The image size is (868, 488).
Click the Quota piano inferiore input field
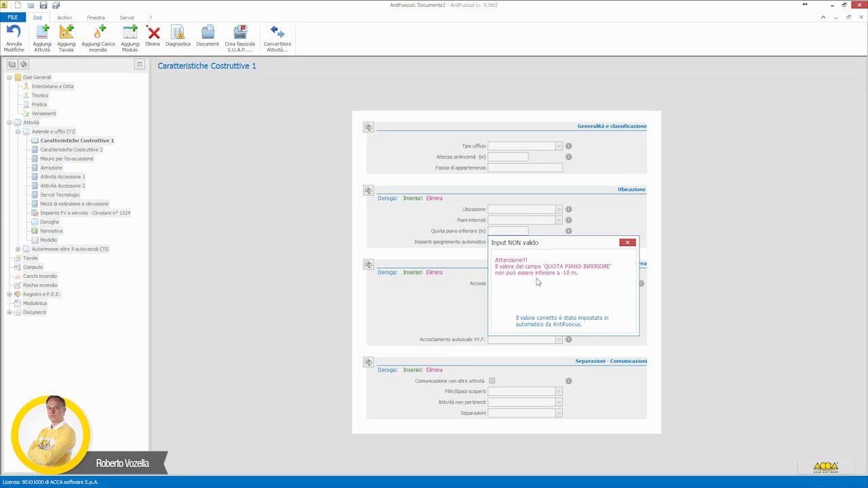(x=508, y=230)
